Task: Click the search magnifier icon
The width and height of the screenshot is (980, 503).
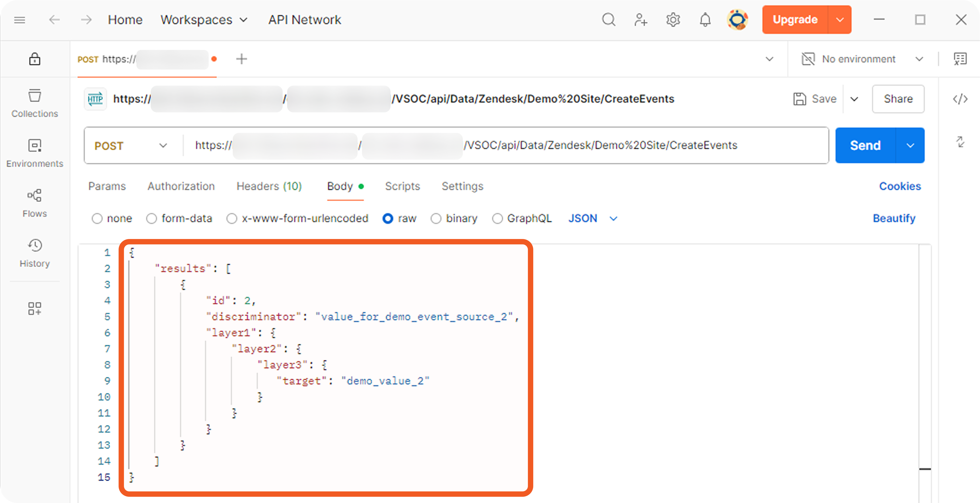Action: (x=608, y=20)
